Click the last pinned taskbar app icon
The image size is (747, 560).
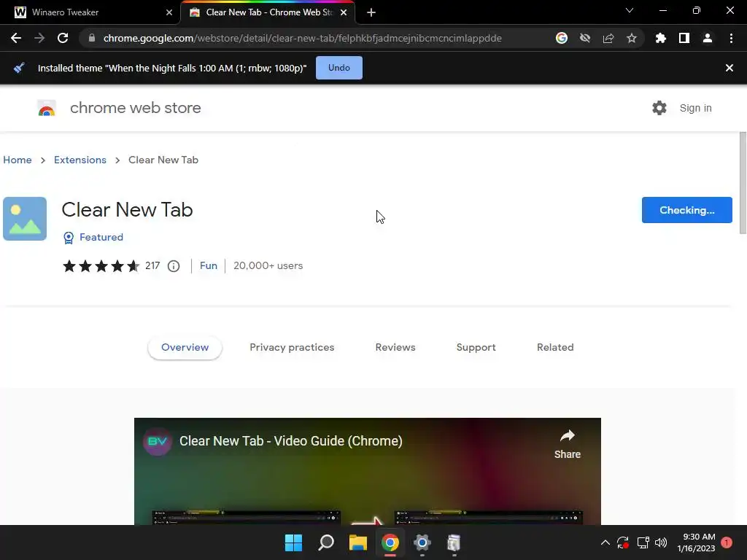454,542
